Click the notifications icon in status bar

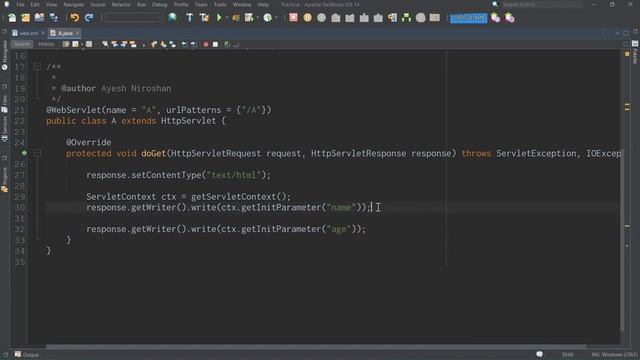540,355
